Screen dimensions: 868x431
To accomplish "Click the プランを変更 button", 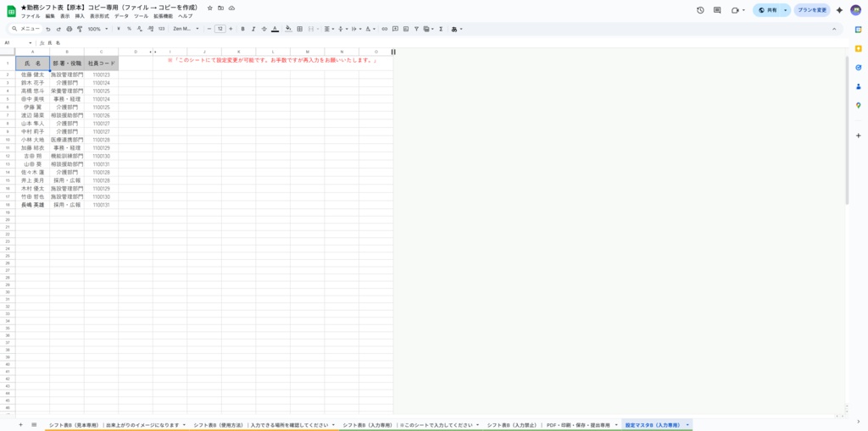I will tap(812, 10).
